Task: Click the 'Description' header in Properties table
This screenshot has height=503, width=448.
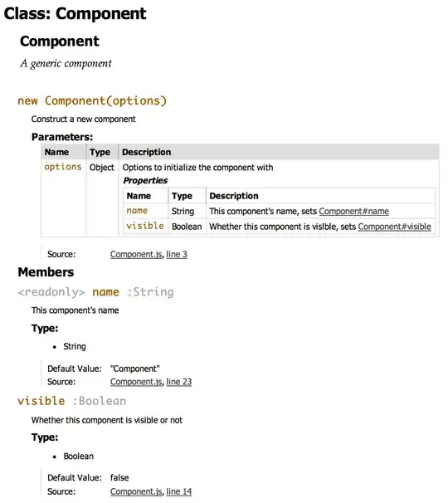Action: 234,196
